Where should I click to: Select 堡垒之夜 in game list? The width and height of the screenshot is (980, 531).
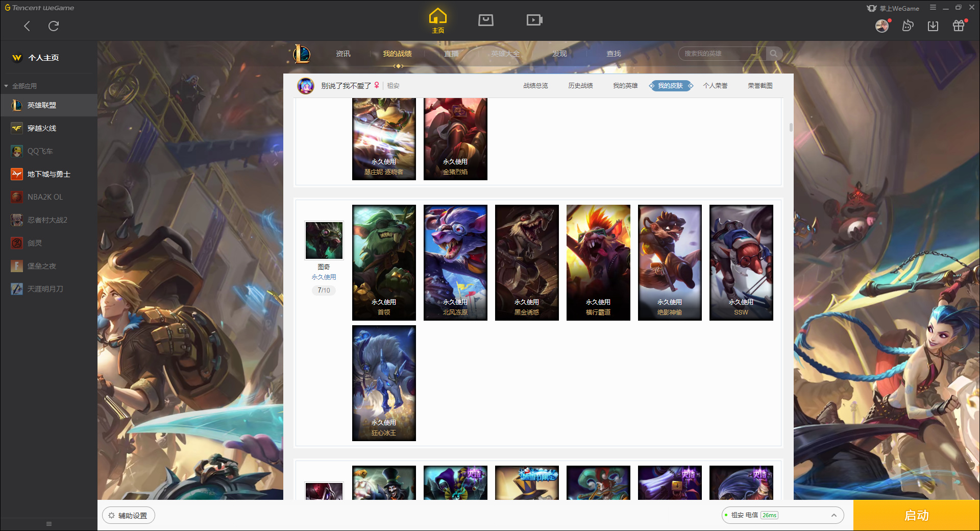(48, 266)
